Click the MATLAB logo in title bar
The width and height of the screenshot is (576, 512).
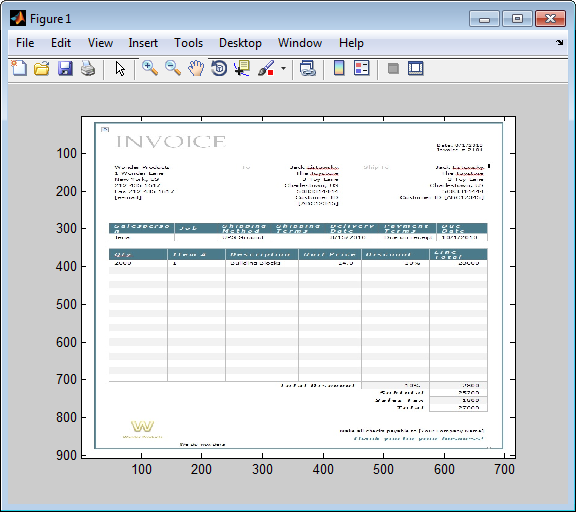click(x=18, y=18)
